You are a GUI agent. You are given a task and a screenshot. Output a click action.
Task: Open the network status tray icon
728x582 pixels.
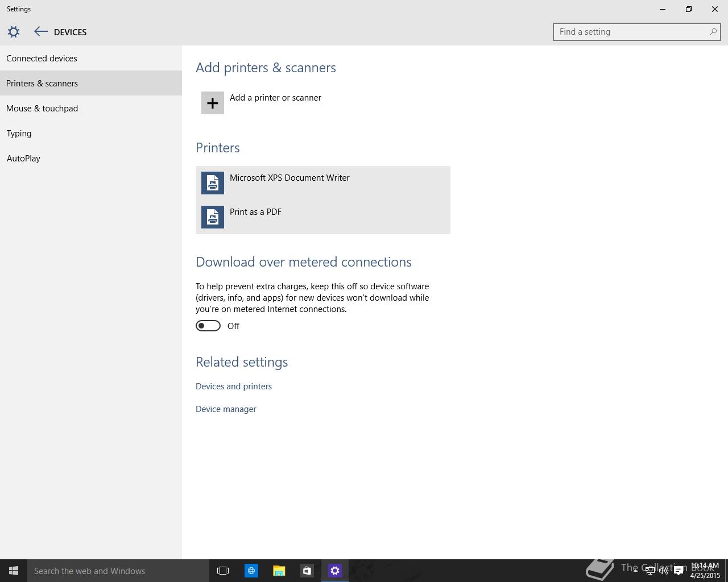[650, 571]
